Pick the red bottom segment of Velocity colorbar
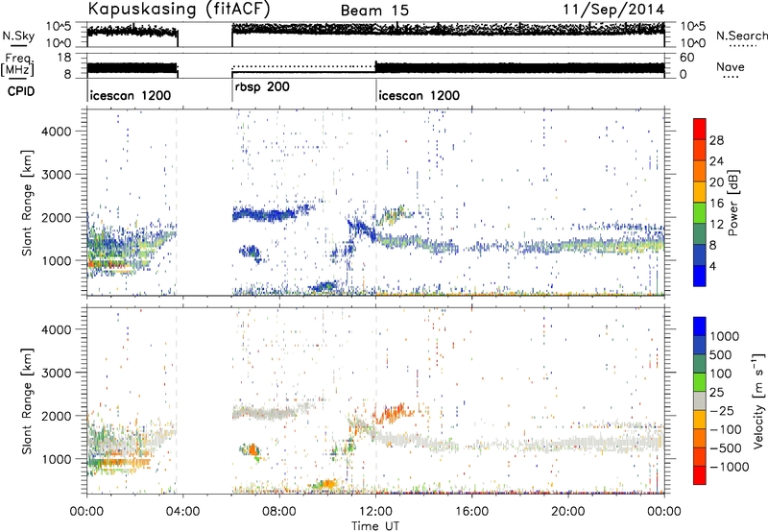 700,475
